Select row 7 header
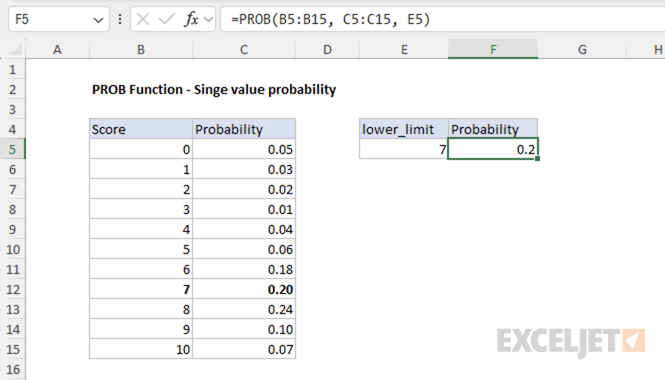Image resolution: width=665 pixels, height=380 pixels. 13,189
